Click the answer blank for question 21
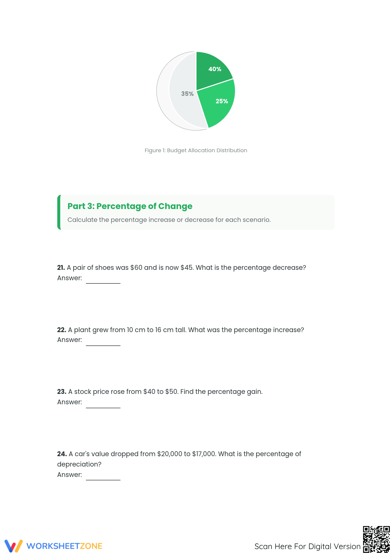The image size is (392, 555). [x=103, y=279]
